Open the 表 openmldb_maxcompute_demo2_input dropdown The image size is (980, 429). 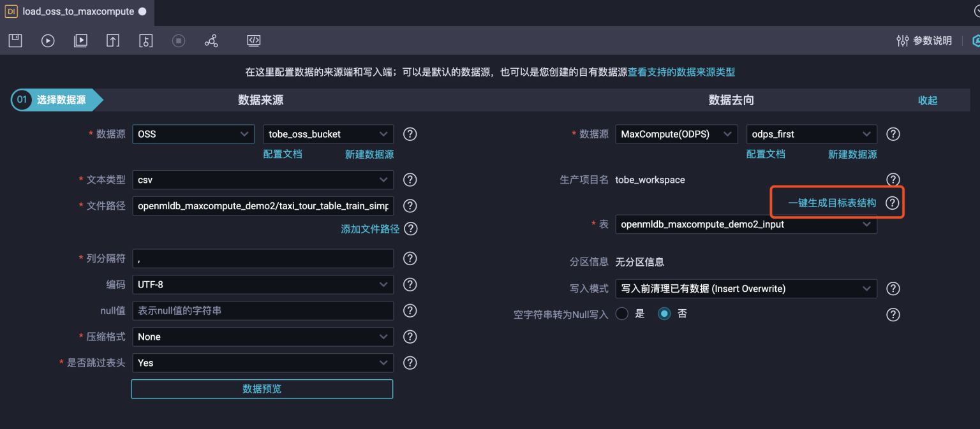click(746, 224)
